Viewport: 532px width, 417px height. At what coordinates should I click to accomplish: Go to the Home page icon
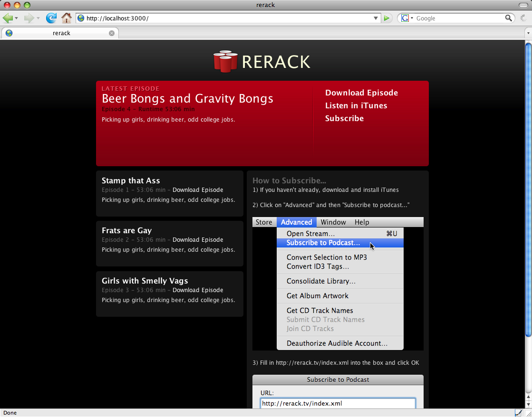[67, 18]
